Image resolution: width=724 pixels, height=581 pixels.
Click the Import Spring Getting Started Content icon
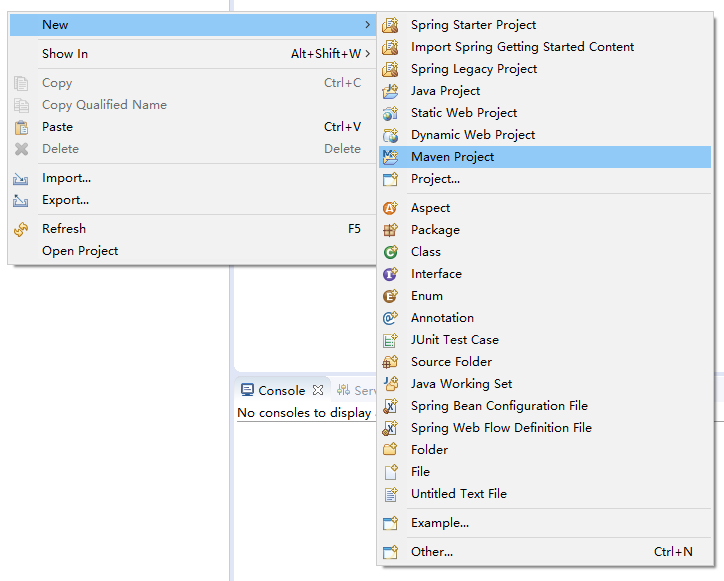coord(390,47)
